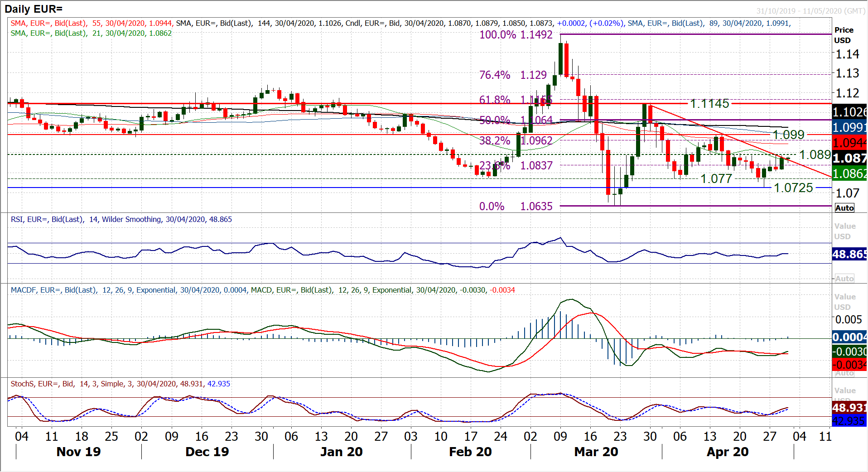Click the SMA 21 price tag 1.0862
Image resolution: width=868 pixels, height=472 pixels.
pyautogui.click(x=849, y=173)
